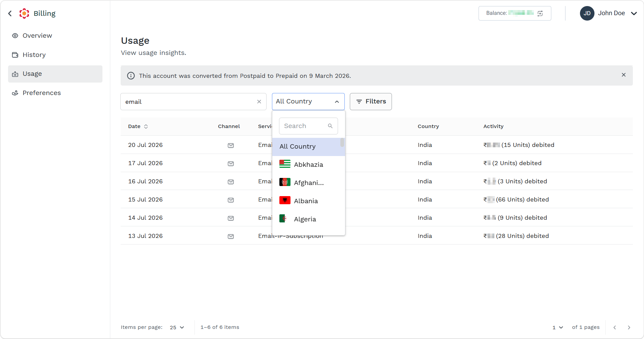Click the email icon for 17 Jul 2026

tap(231, 164)
